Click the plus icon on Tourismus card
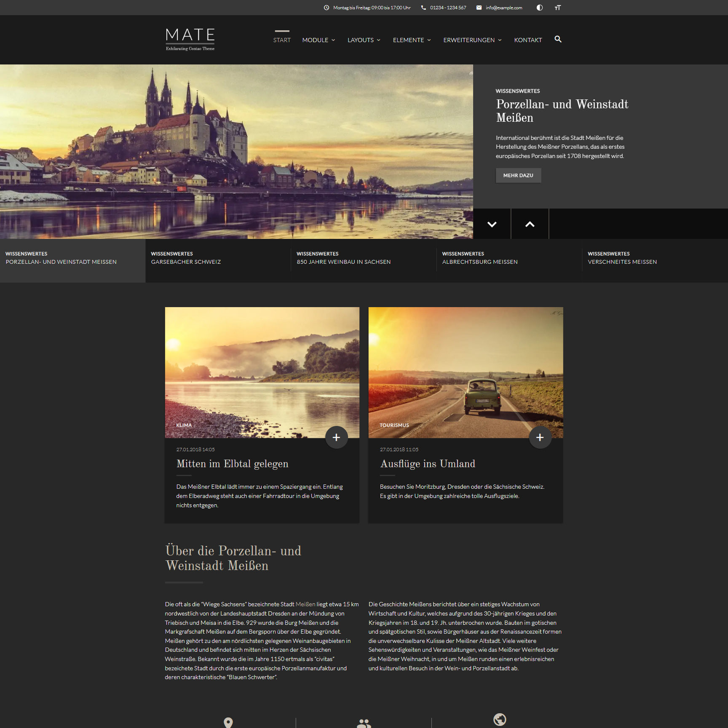The height and width of the screenshot is (728, 728). (540, 437)
